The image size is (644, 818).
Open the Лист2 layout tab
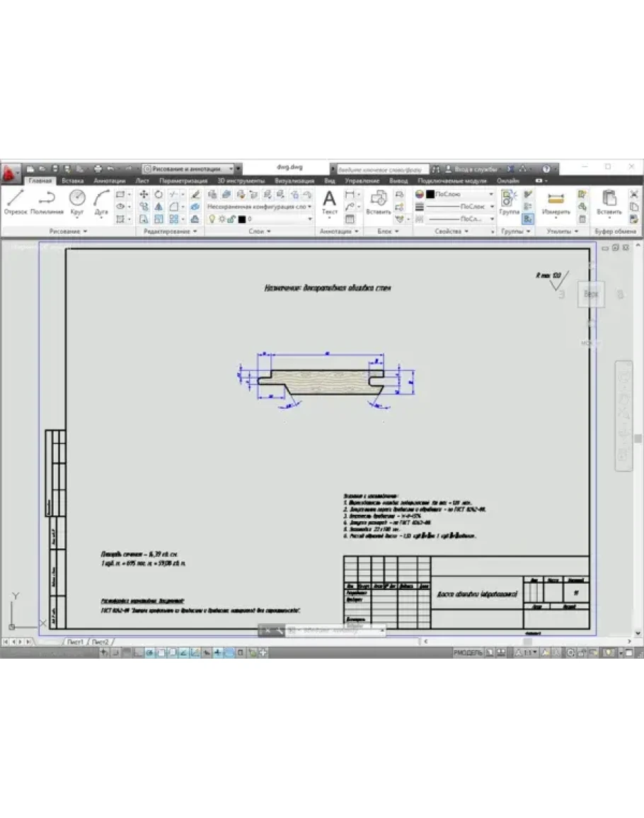point(100,642)
